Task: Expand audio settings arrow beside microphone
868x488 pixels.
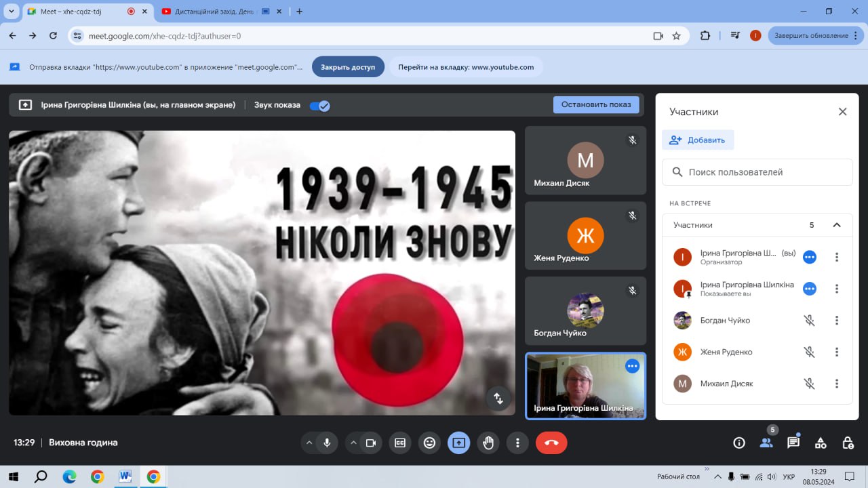Action: (309, 443)
